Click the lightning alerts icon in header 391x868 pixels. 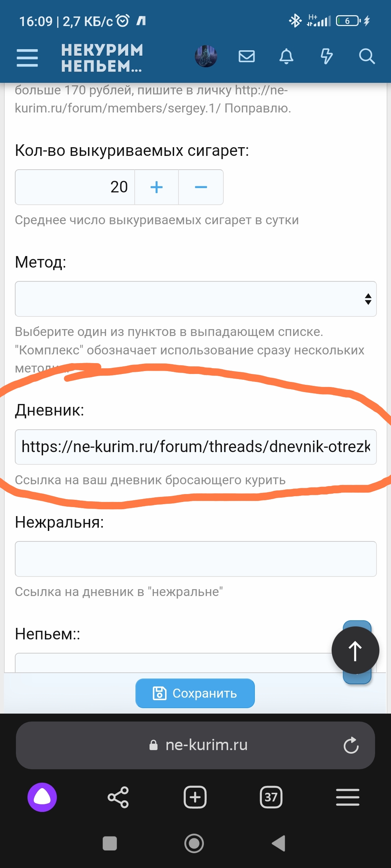(327, 56)
